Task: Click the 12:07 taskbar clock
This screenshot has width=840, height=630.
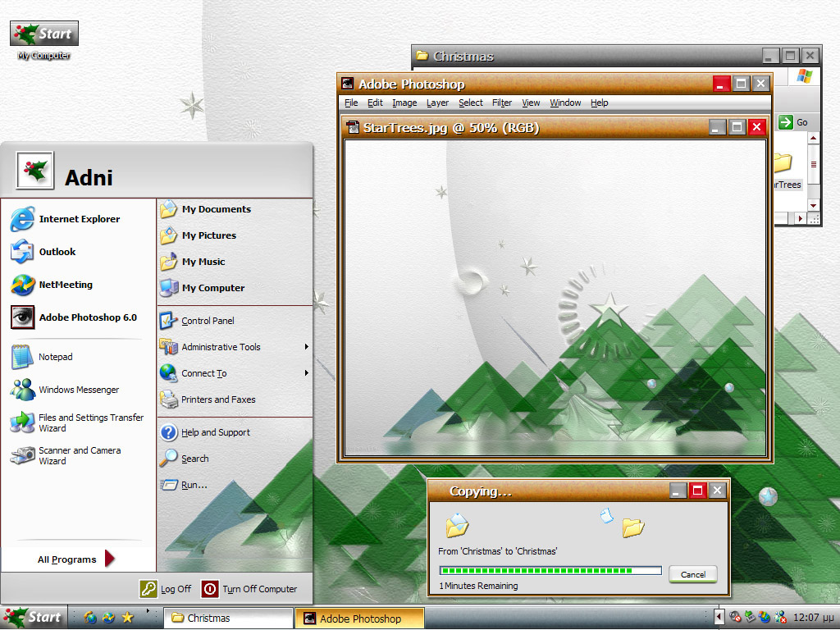Action: pos(813,617)
